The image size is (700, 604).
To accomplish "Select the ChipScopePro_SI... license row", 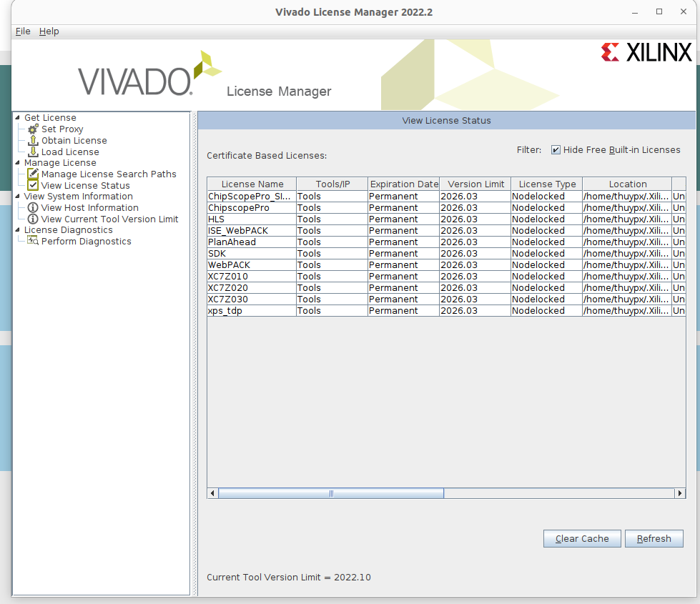I will (446, 197).
